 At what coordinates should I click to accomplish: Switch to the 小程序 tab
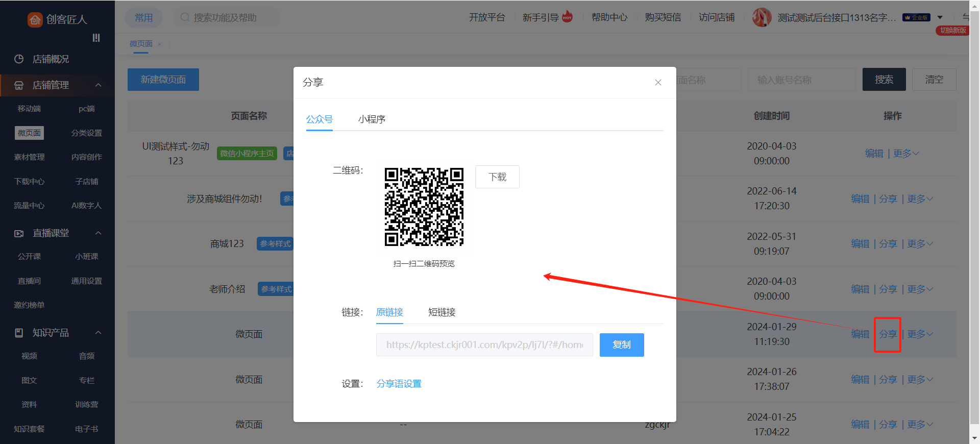pos(372,119)
